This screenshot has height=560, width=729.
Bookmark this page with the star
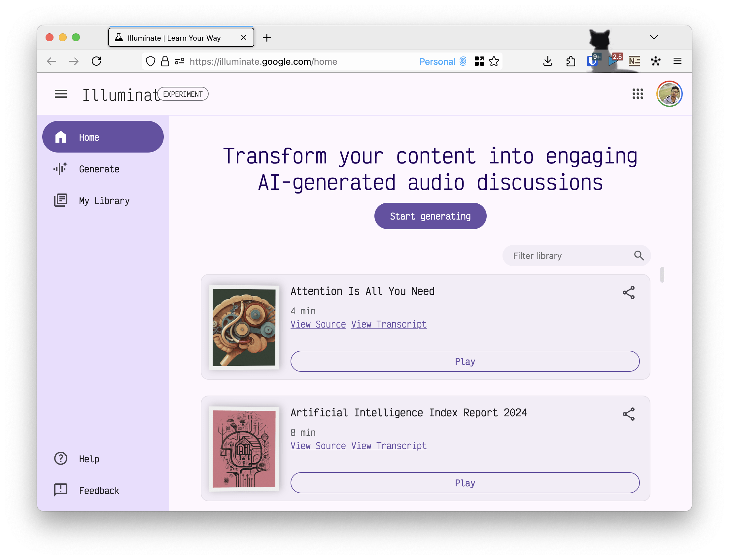pos(494,61)
